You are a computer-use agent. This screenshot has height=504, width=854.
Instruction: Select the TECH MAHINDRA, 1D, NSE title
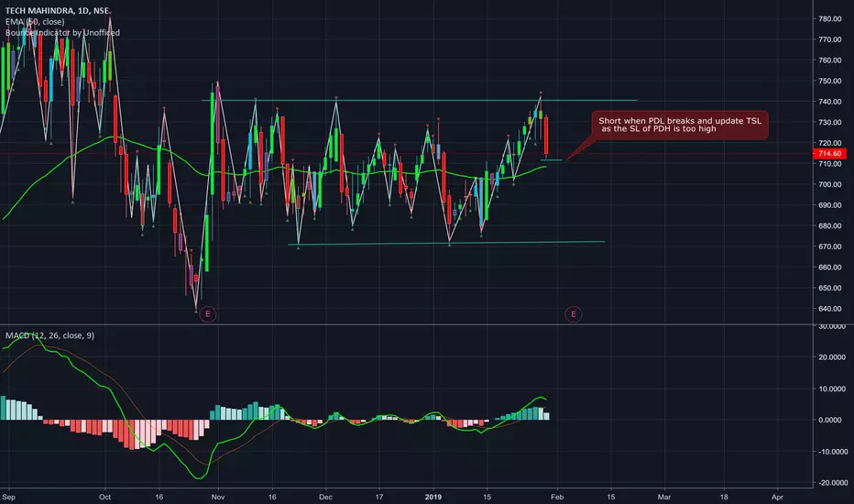(57, 10)
